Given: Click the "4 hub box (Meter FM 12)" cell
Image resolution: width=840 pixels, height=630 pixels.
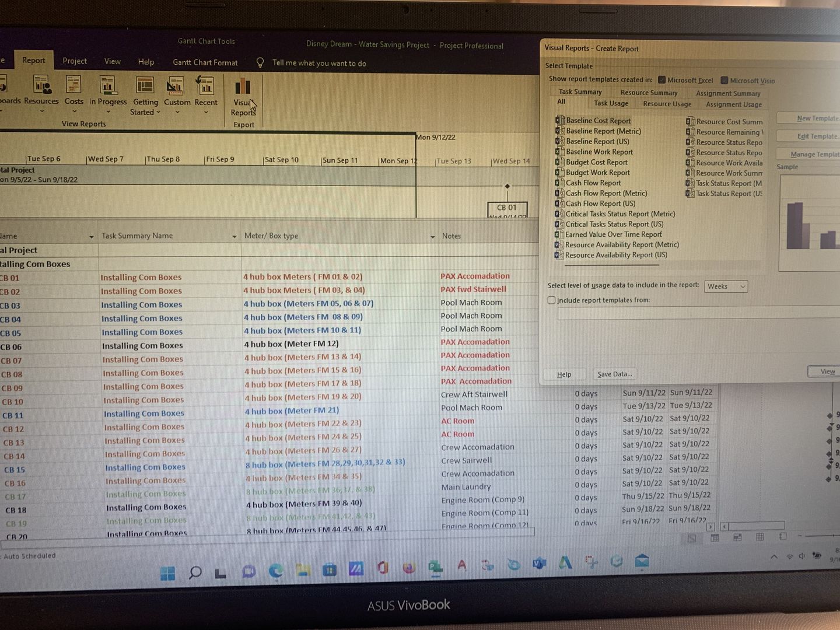Looking at the screenshot, I should click(x=292, y=344).
